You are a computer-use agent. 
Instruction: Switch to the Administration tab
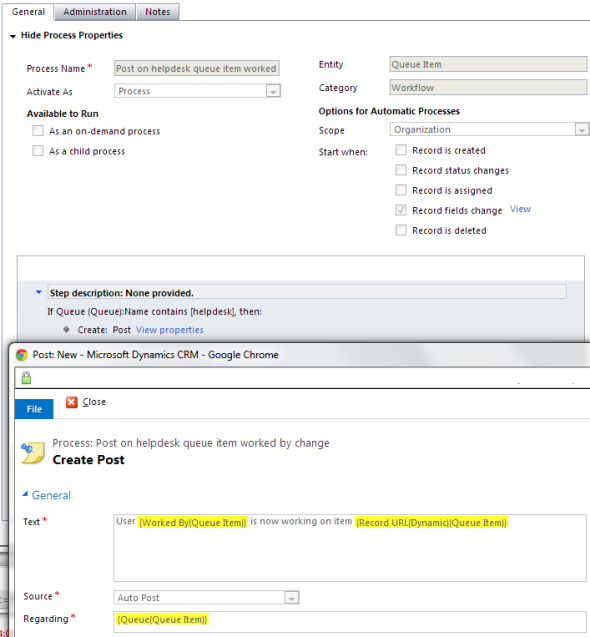[x=95, y=12]
